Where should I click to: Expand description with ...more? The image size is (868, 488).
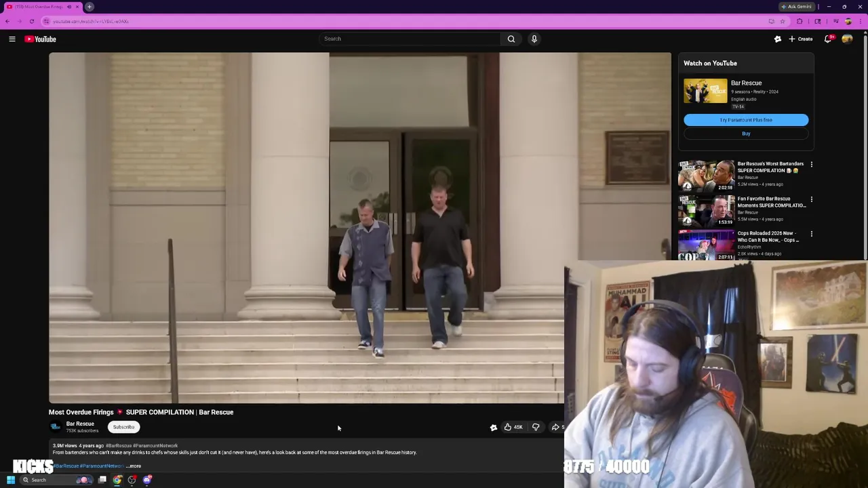[134, 466]
